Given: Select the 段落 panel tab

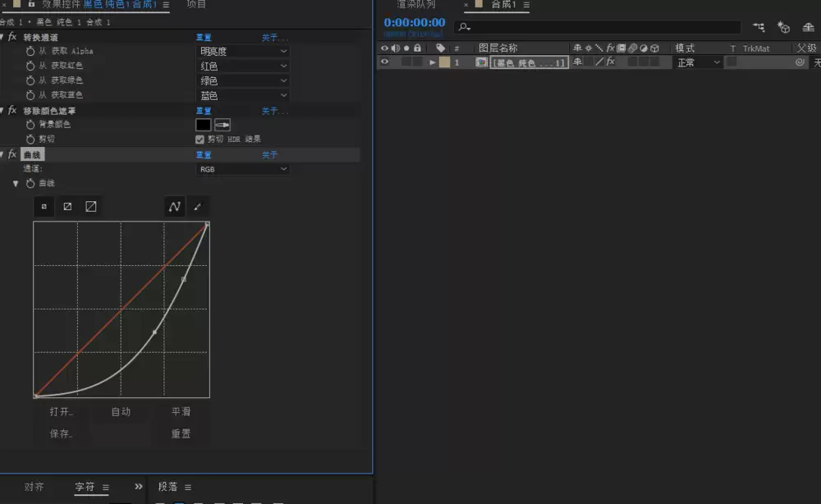Looking at the screenshot, I should tap(168, 487).
